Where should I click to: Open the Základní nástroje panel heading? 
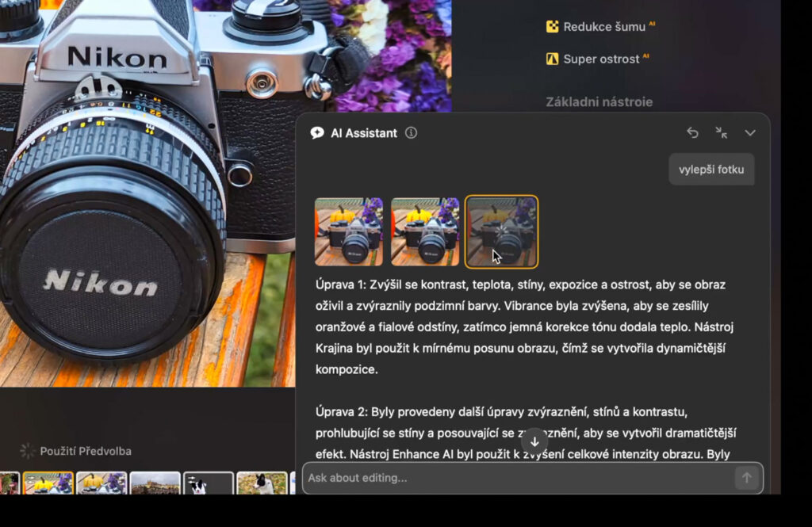[599, 101]
